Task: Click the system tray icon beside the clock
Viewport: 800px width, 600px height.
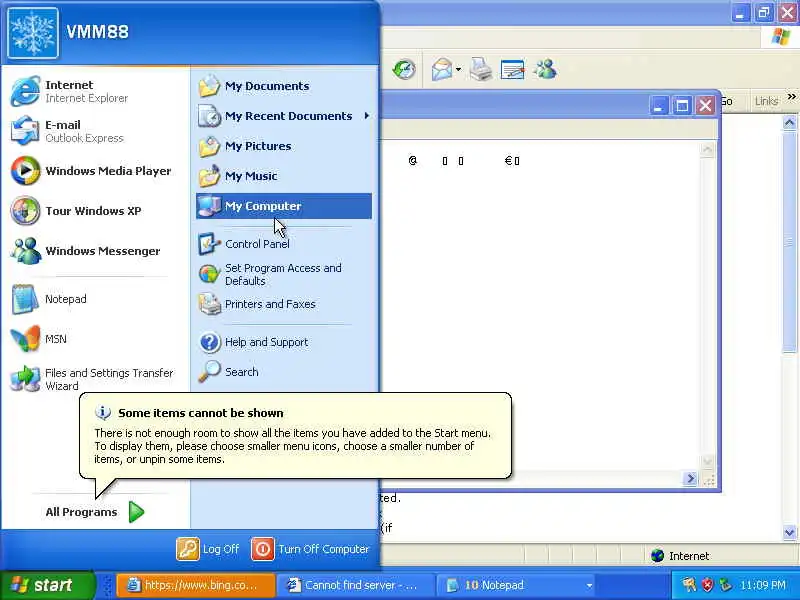Action: [x=725, y=585]
